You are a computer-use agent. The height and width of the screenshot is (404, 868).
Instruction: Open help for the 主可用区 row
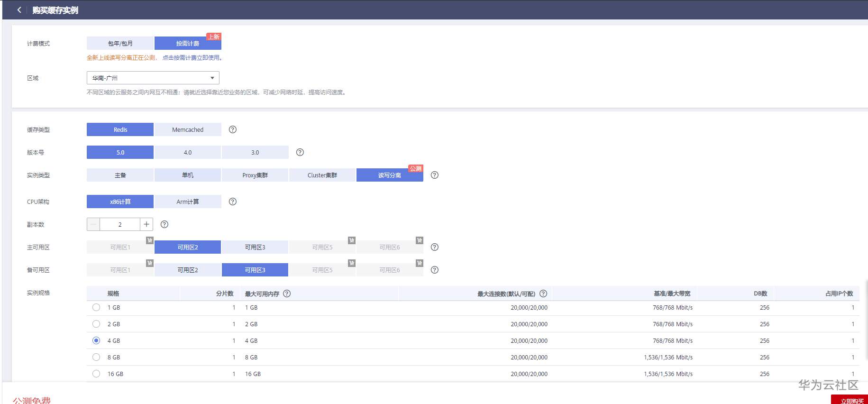[435, 247]
